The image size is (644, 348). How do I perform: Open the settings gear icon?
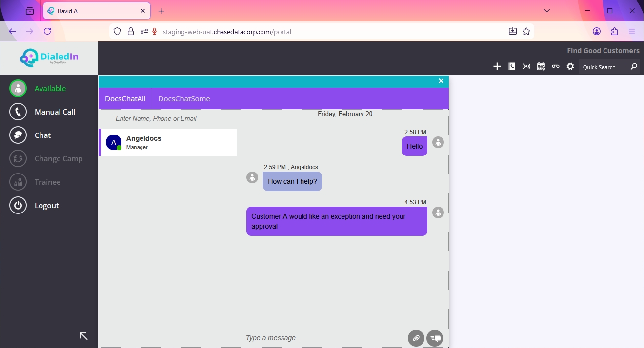coord(570,67)
